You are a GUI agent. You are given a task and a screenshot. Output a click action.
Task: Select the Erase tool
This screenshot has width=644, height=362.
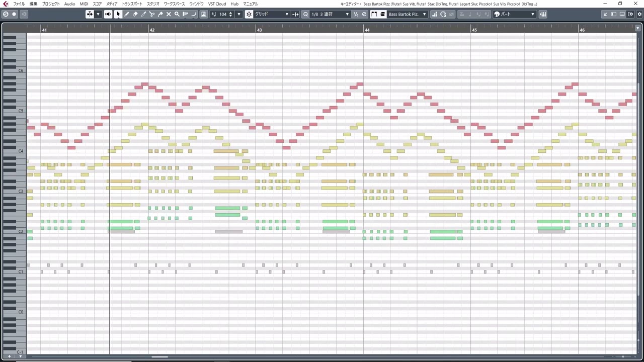135,14
